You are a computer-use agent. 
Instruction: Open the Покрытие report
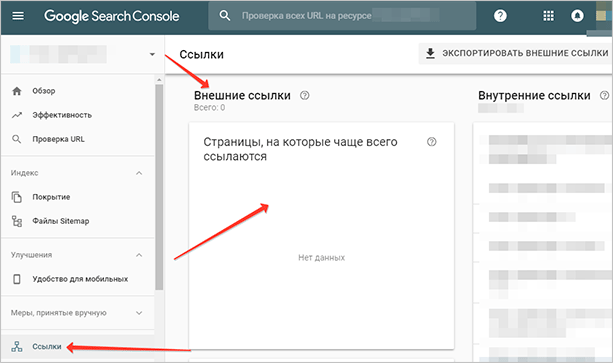(x=51, y=197)
